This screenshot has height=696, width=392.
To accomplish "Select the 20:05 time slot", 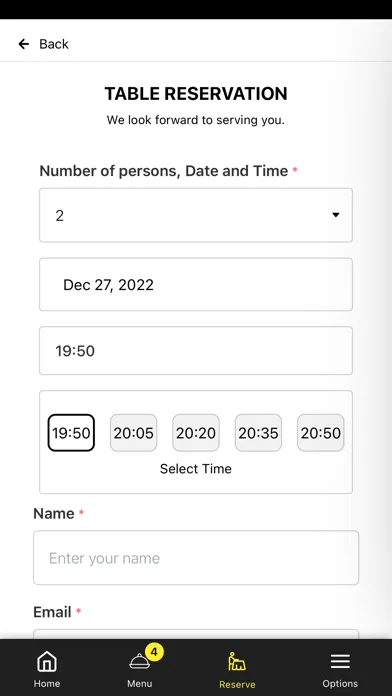I will click(134, 433).
